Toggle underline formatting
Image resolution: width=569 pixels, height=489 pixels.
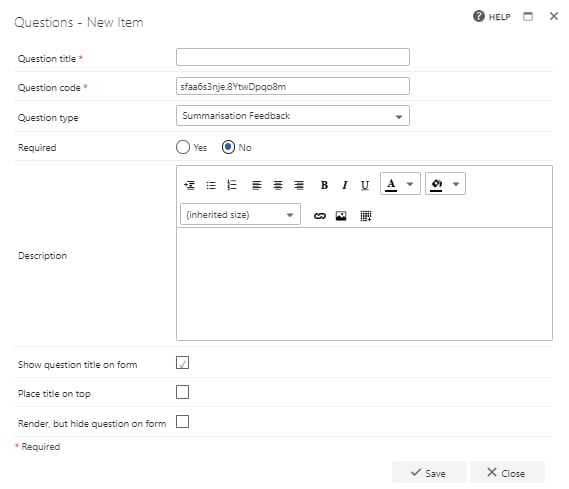tap(365, 185)
